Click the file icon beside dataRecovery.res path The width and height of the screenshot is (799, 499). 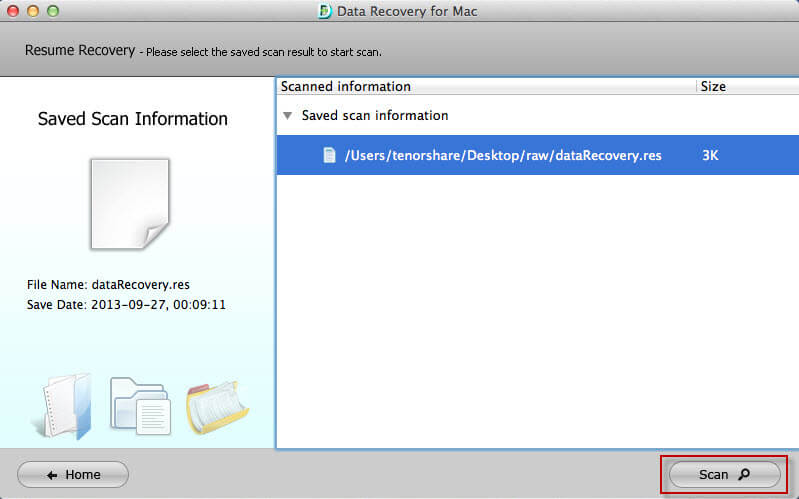[330, 155]
